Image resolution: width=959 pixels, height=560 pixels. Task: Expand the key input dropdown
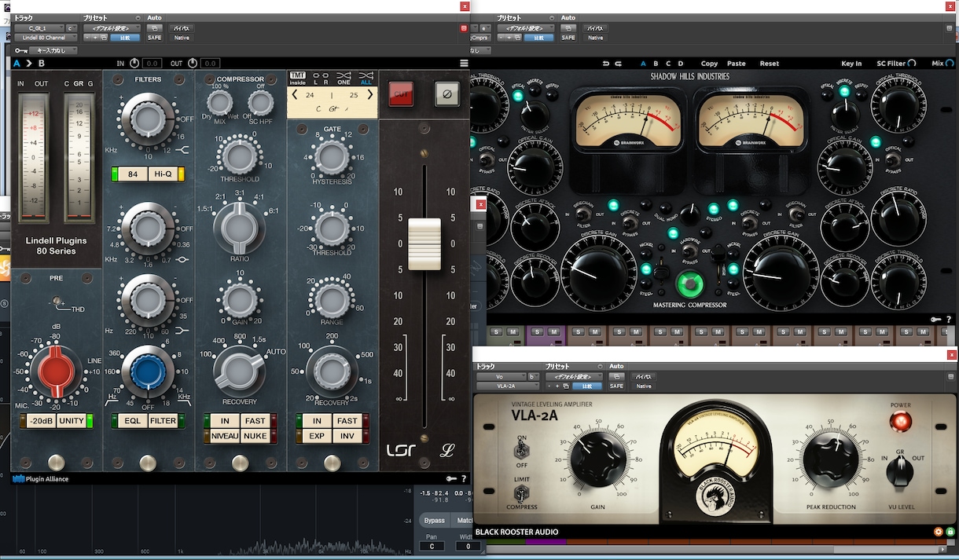coord(51,50)
